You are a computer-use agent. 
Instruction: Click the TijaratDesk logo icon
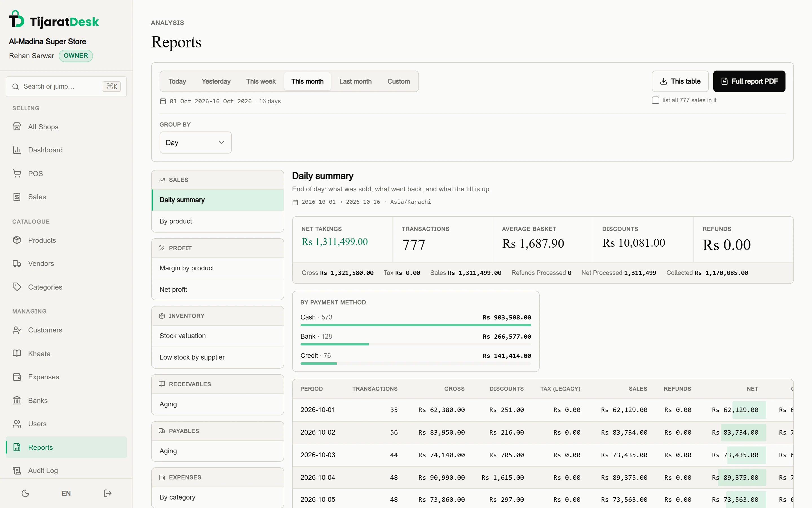(16, 19)
